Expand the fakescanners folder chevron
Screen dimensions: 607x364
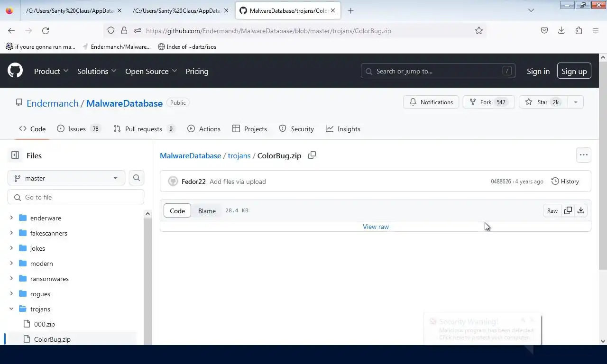(11, 233)
